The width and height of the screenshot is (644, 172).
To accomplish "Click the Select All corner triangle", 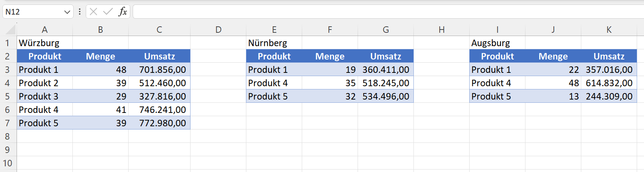I will (11, 30).
